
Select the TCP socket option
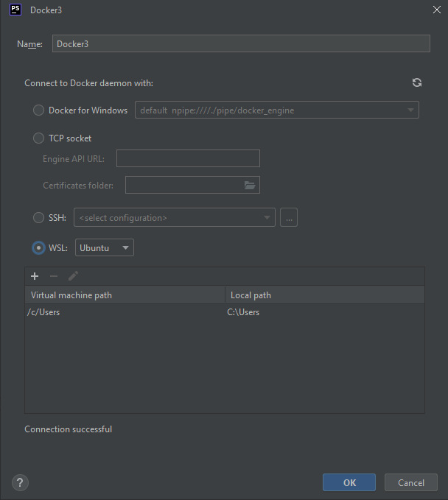click(38, 138)
